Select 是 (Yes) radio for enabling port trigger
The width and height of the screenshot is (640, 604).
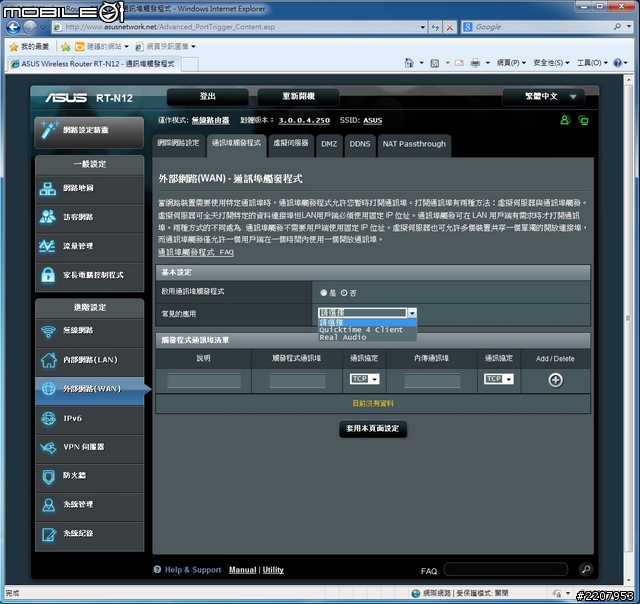[x=324, y=293]
